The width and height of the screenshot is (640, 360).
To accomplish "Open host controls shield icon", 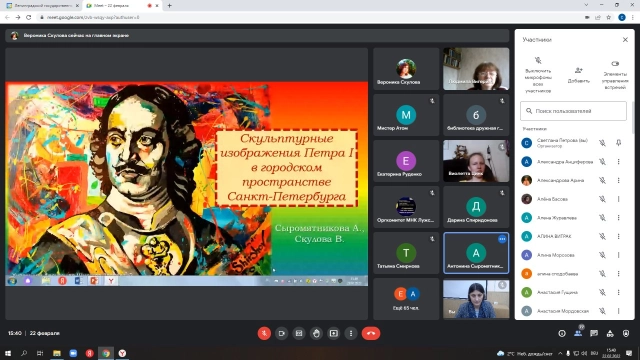I will [x=626, y=333].
